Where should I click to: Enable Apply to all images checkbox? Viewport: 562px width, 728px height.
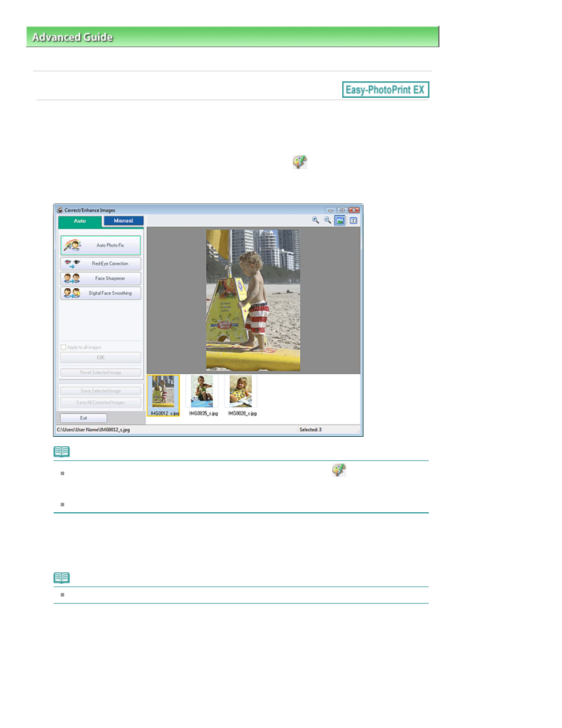63,347
